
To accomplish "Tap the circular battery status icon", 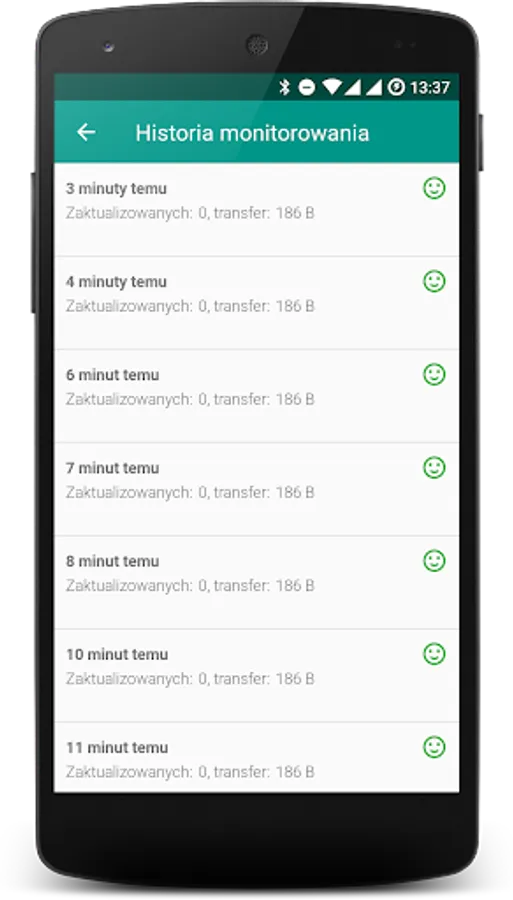I will 396,87.
